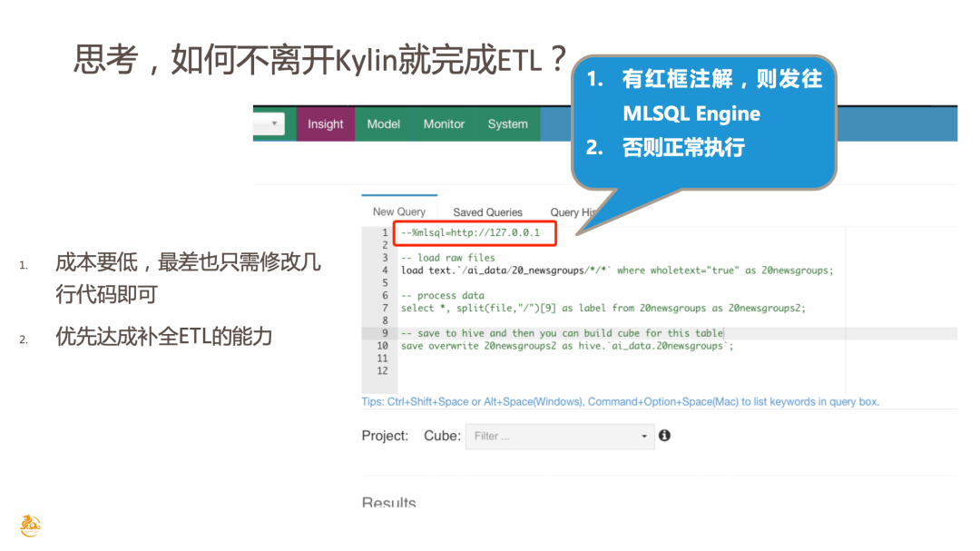980x551 pixels.
Task: Click the Results heading
Action: pos(388,502)
